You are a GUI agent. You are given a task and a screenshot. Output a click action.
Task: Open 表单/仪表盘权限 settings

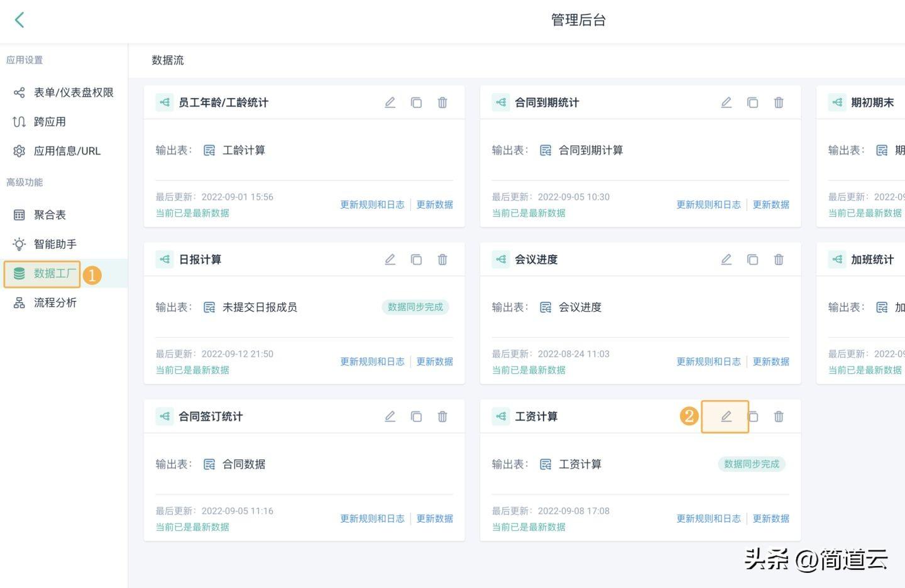pos(63,92)
